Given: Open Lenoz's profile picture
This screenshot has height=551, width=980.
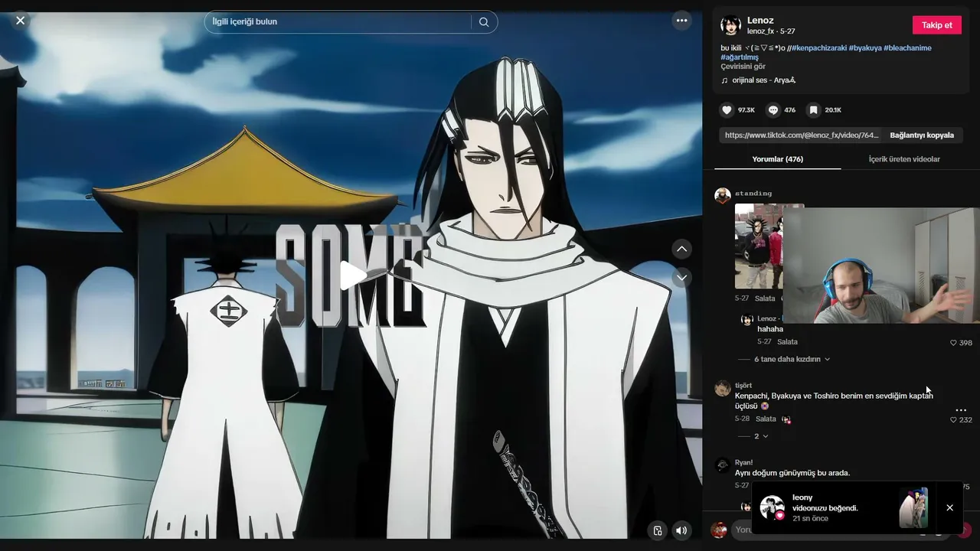Looking at the screenshot, I should (730, 25).
